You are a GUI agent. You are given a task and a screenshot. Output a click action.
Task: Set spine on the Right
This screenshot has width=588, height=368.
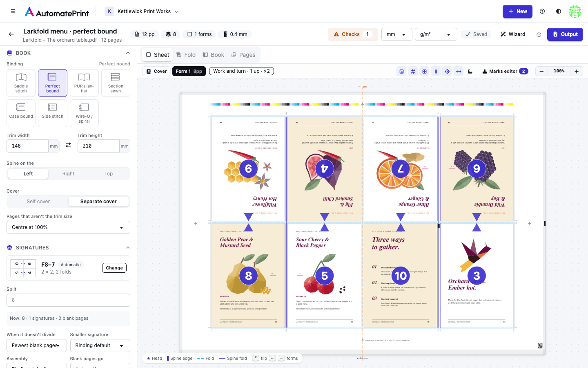coord(68,174)
